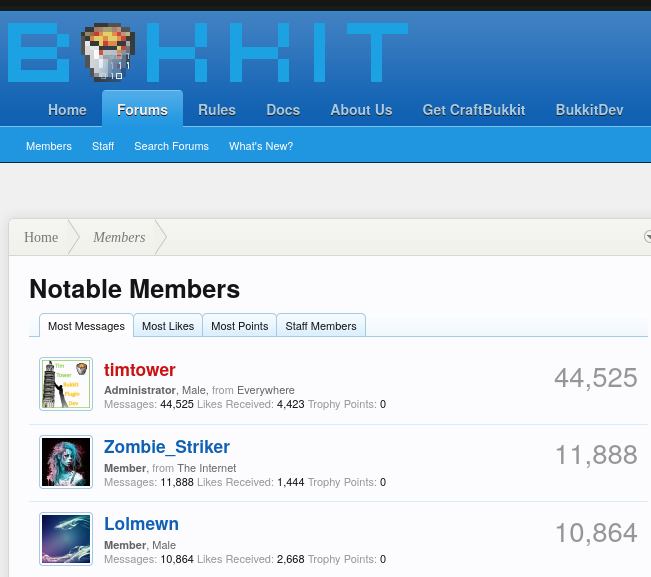The width and height of the screenshot is (651, 577).
Task: Click the large 44,525 message count
Action: tap(596, 378)
